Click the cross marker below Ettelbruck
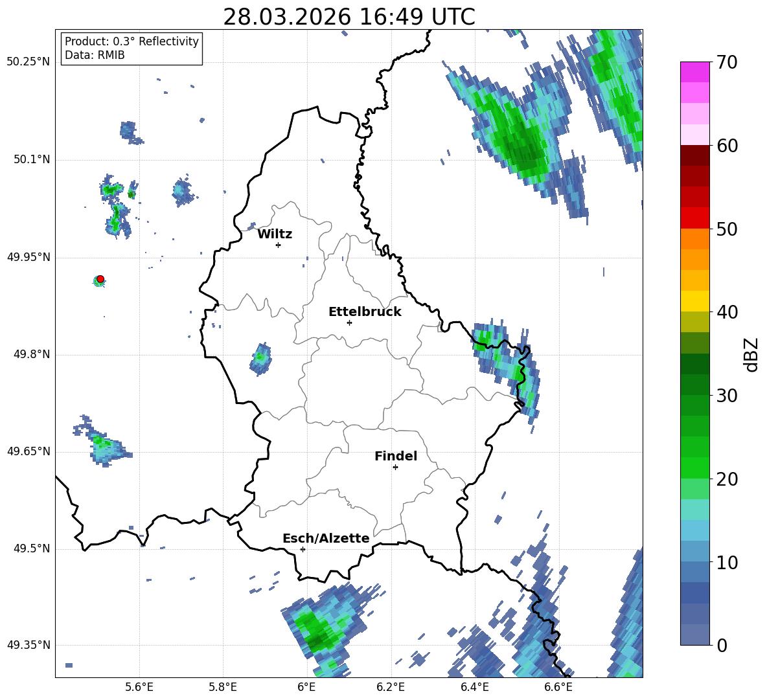 [x=349, y=322]
